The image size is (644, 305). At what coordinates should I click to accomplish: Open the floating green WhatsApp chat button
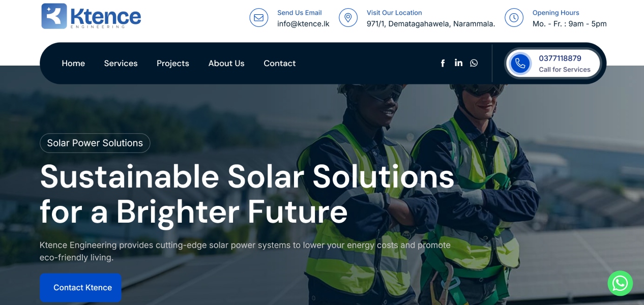[x=620, y=283]
